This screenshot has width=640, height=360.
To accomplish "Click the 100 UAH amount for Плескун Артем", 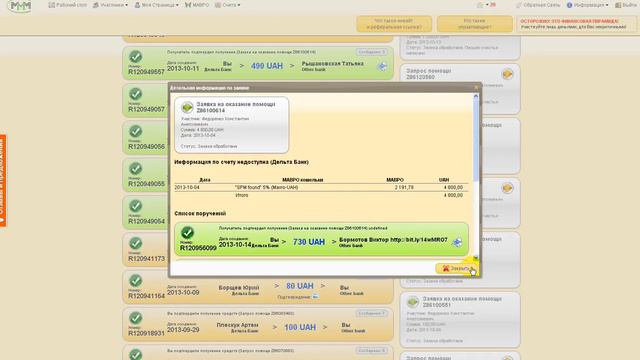I will point(300,327).
